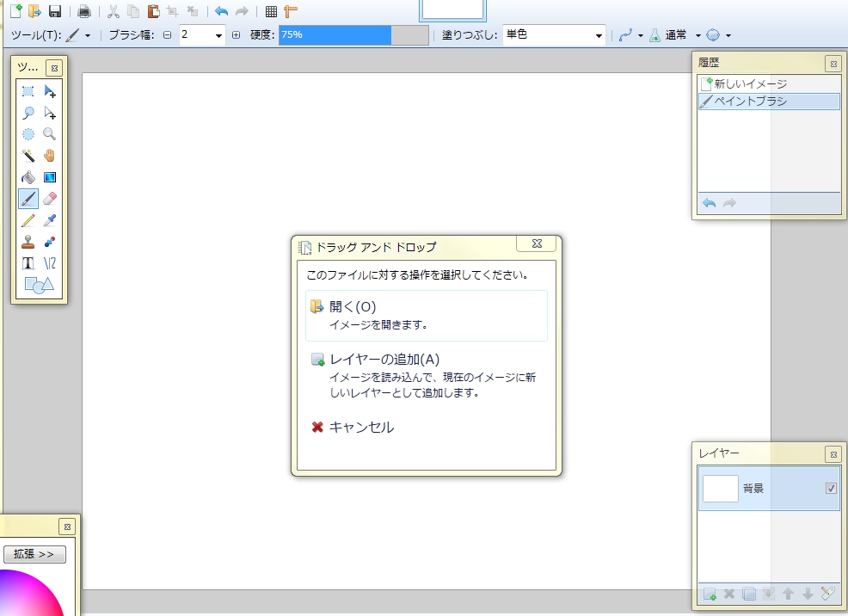The width and height of the screenshot is (848, 616).
Task: Click the Save floppy disk icon
Action: (x=55, y=11)
